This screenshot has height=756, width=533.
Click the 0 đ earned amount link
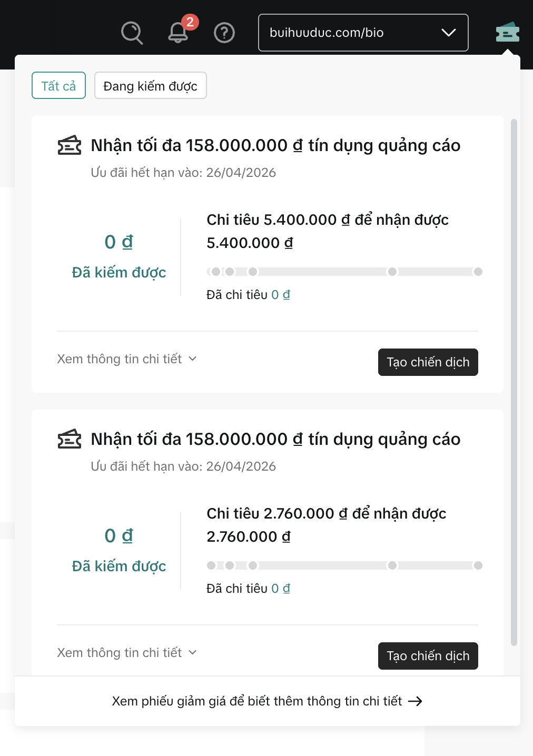click(119, 242)
